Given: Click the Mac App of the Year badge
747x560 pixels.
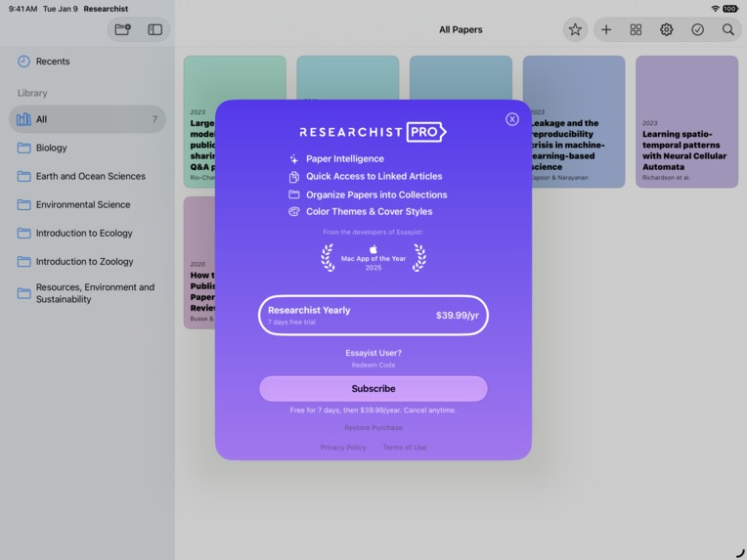Looking at the screenshot, I should 373,258.
